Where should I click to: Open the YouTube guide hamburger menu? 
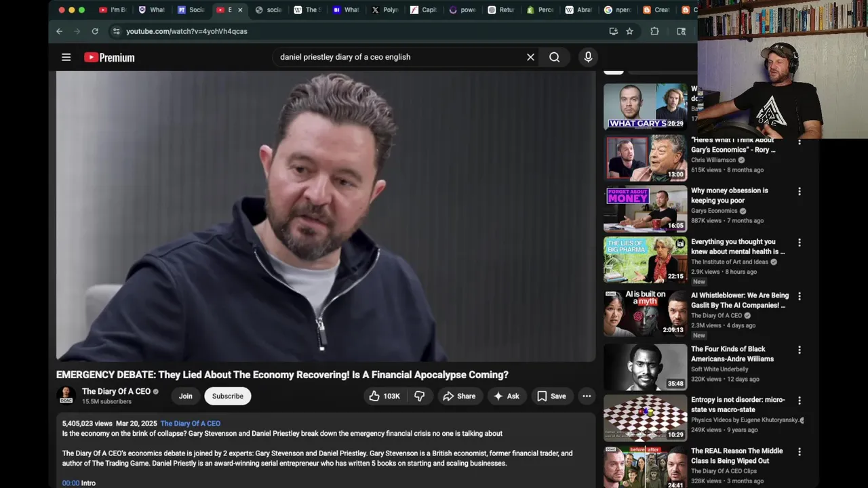click(x=66, y=58)
